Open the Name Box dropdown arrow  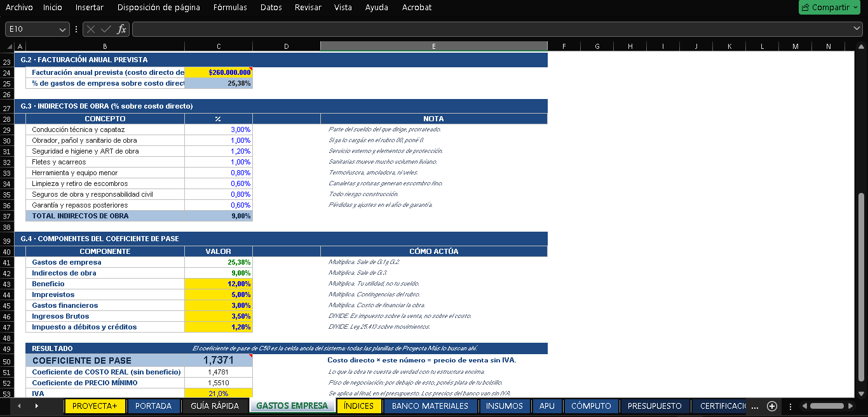63,29
